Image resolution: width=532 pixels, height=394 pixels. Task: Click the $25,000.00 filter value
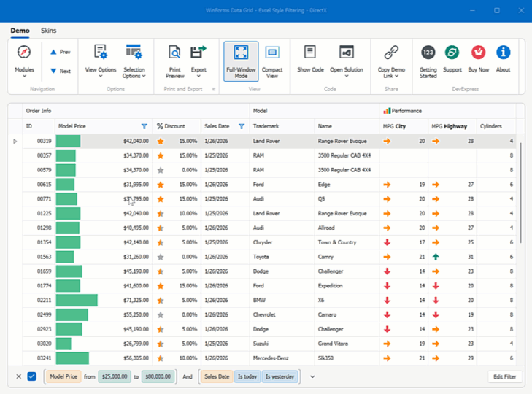pos(115,376)
